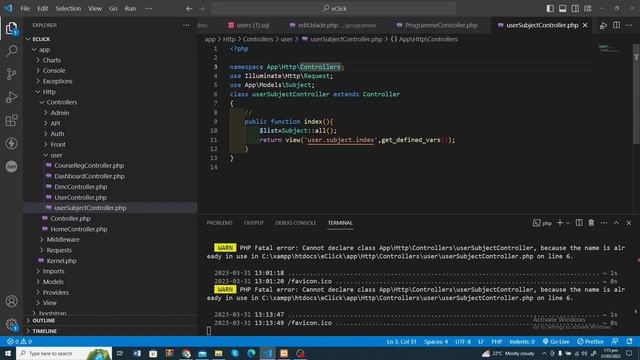Viewport: 640px width, 360px height.
Task: Open Run and Debug view
Action: [x=11, y=97]
